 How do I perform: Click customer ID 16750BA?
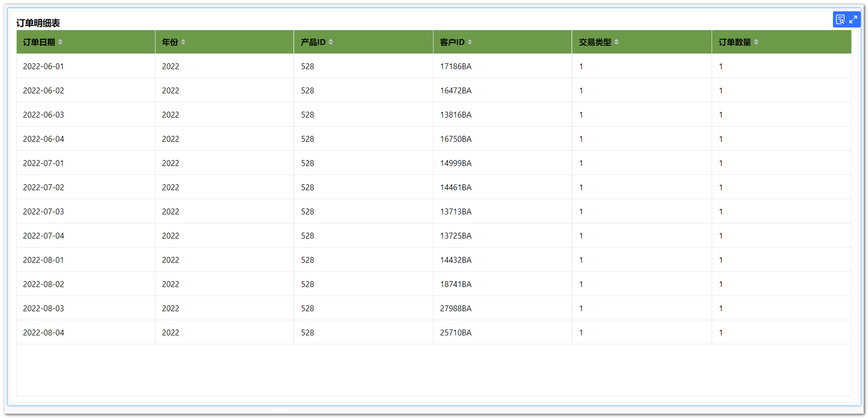pos(455,139)
